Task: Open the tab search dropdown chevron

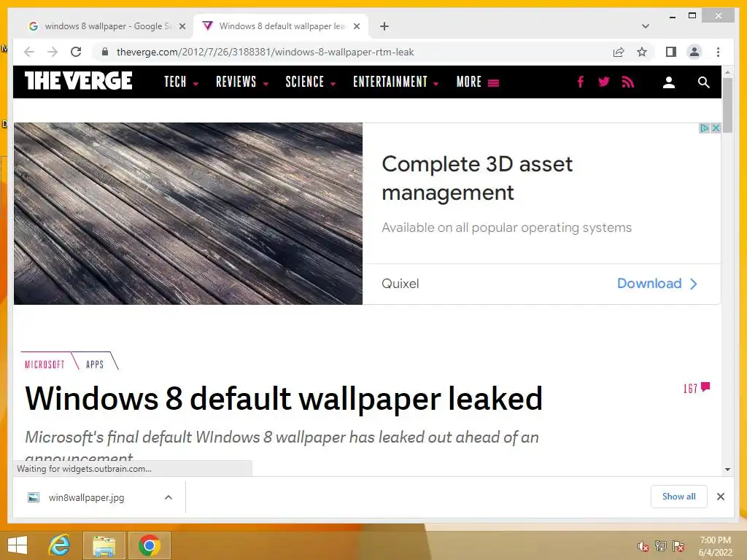Action: point(646,26)
